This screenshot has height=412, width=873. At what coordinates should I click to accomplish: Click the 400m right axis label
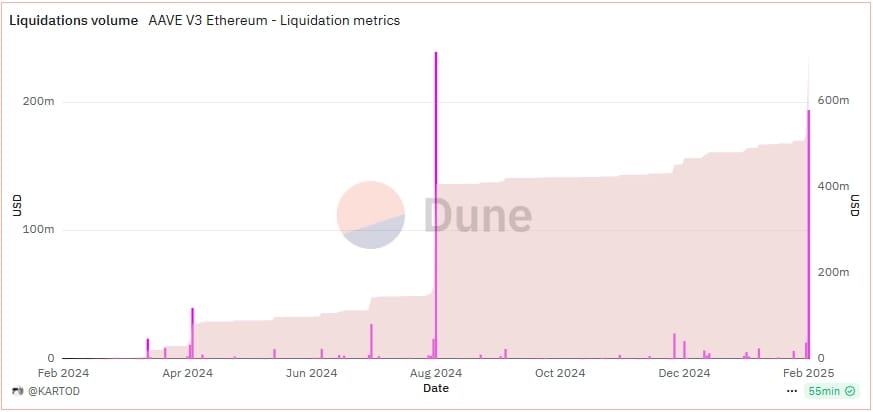pos(832,187)
